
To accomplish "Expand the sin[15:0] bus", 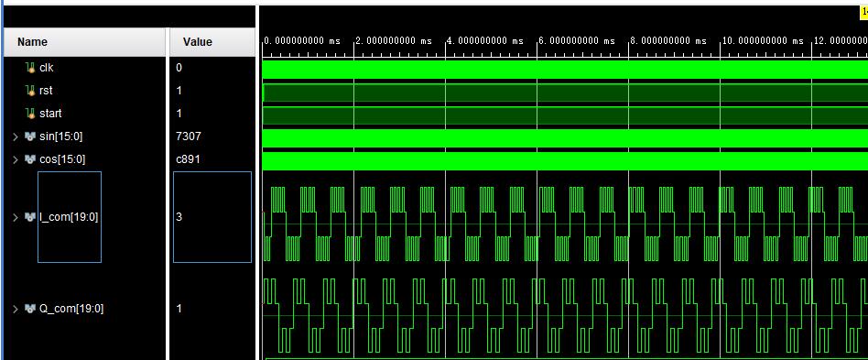I will (16, 136).
